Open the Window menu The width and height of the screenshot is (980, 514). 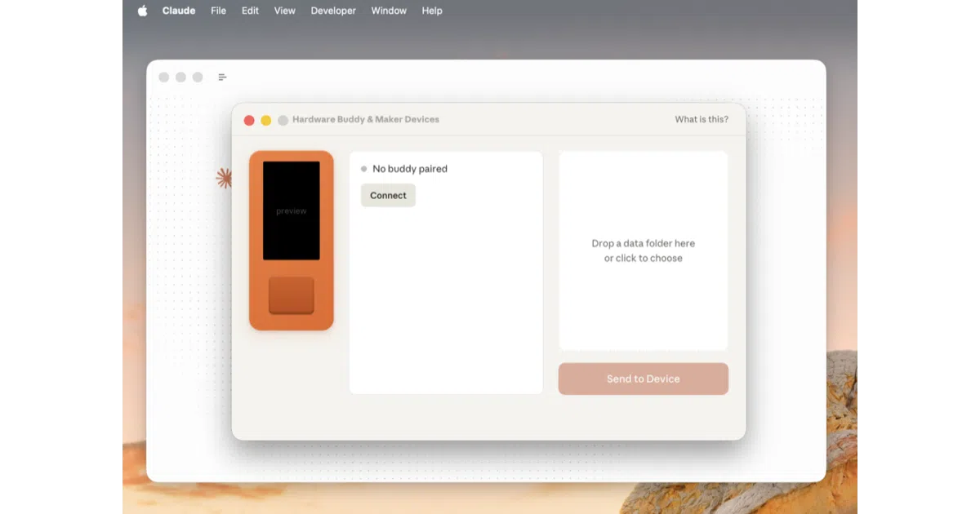click(x=389, y=11)
